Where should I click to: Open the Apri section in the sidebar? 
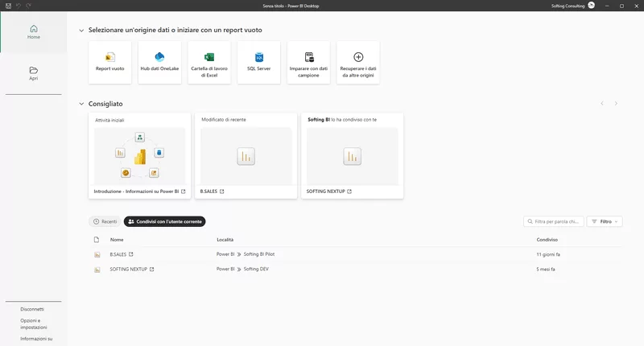(34, 73)
